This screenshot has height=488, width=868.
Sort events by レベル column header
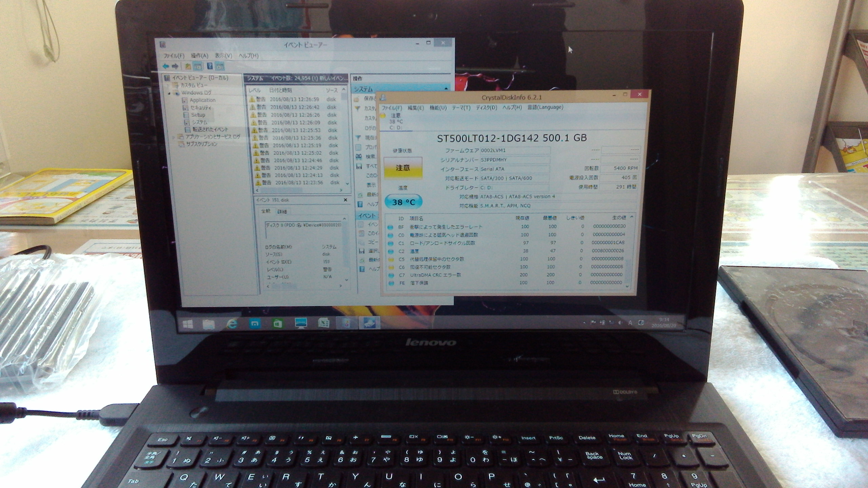[255, 90]
